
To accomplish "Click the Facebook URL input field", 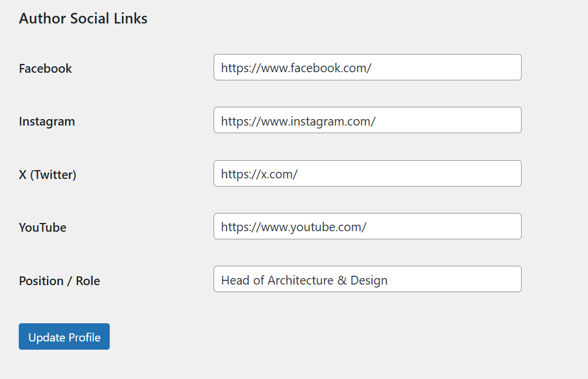I will [x=367, y=67].
